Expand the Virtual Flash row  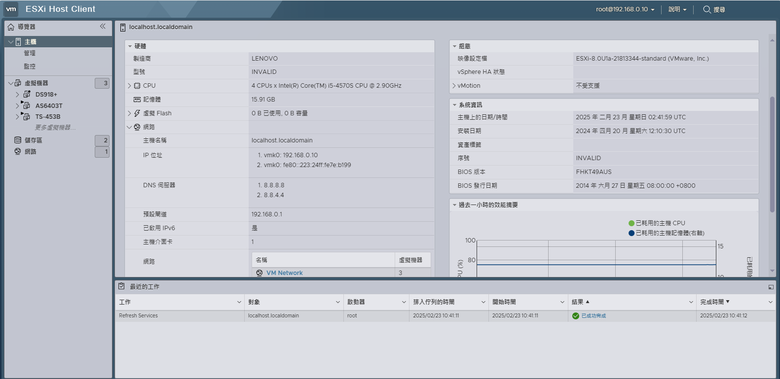(x=130, y=113)
